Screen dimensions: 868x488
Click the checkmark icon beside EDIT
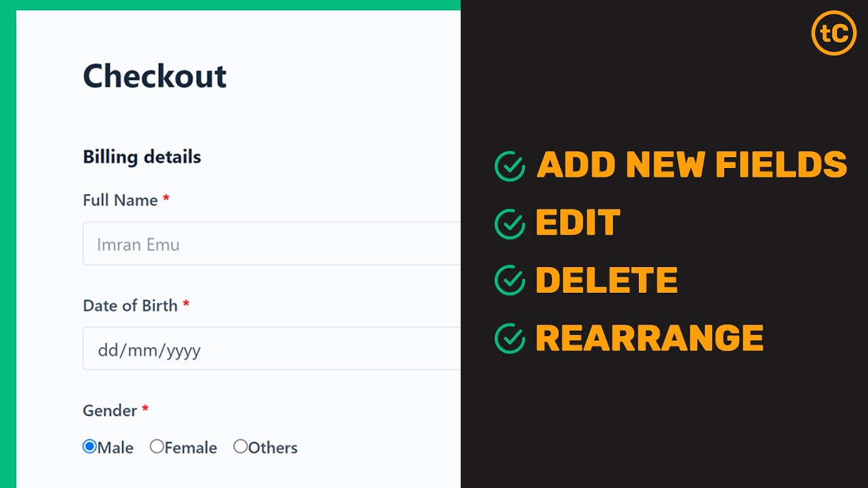(510, 224)
